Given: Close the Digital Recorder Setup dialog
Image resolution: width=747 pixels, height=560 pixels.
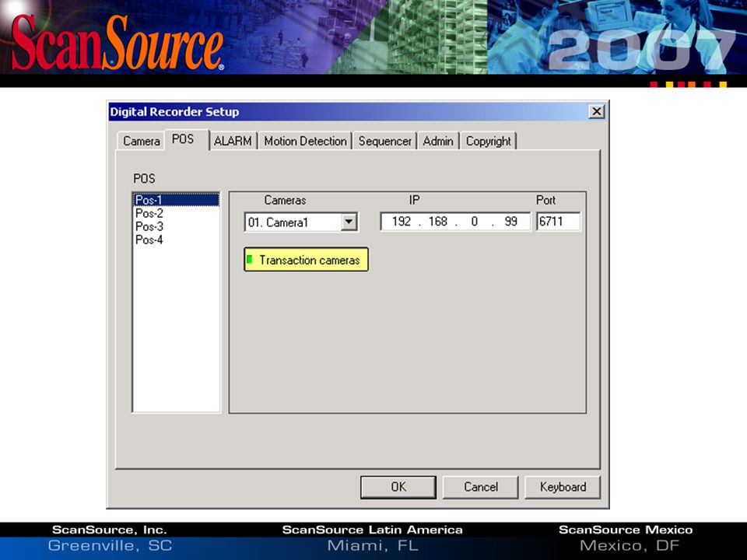Looking at the screenshot, I should tap(597, 111).
